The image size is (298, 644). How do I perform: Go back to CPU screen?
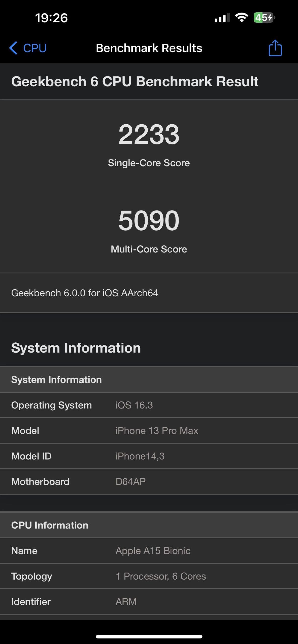28,48
